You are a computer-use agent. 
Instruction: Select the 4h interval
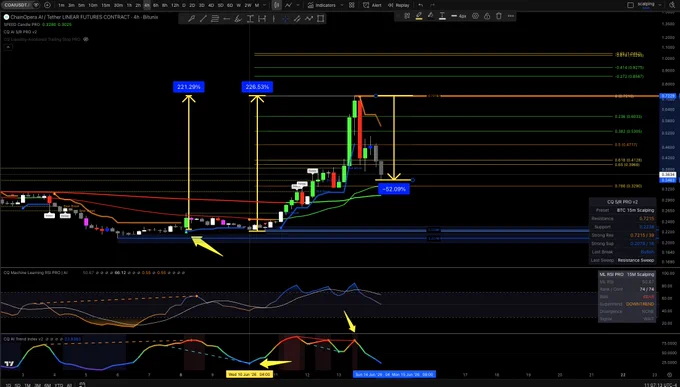point(147,5)
